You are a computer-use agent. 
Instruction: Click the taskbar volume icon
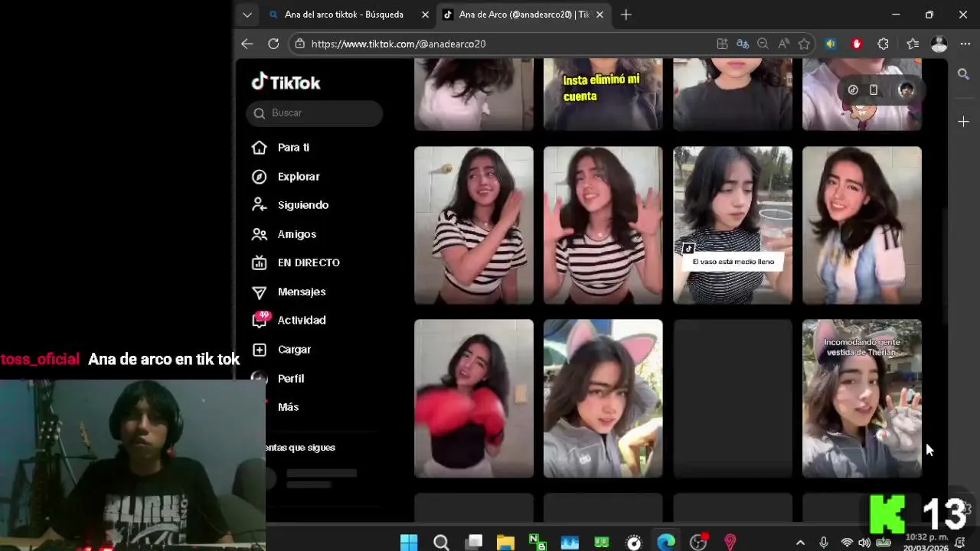[x=864, y=543]
